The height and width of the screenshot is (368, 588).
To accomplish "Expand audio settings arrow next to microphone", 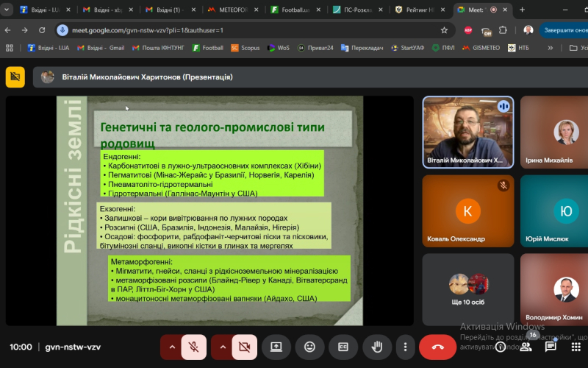I will pyautogui.click(x=172, y=347).
